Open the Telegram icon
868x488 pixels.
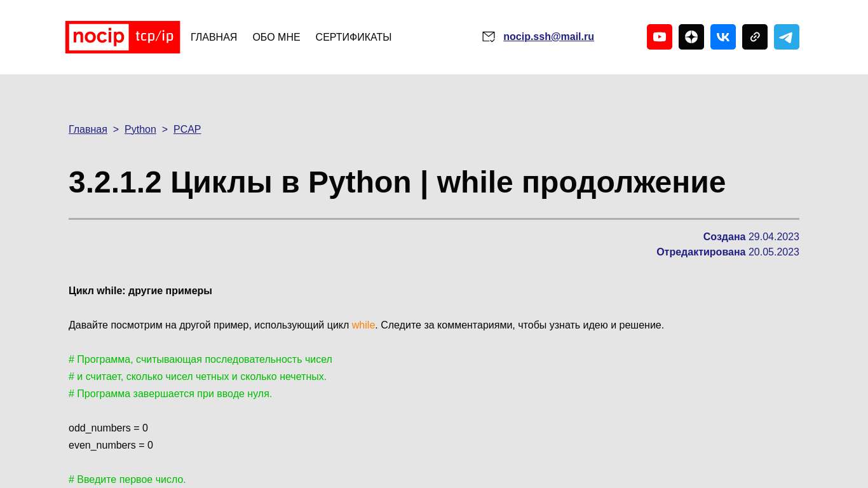click(787, 37)
